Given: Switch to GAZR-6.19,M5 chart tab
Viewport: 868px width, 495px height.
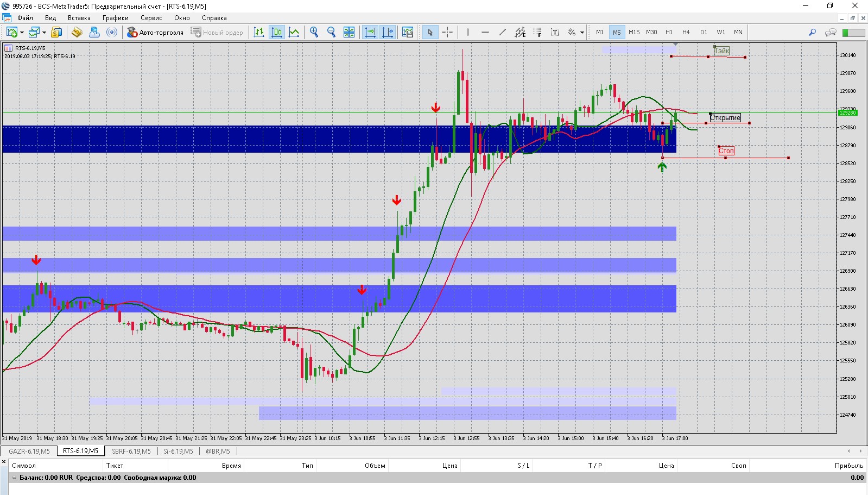Looking at the screenshot, I should (x=29, y=451).
